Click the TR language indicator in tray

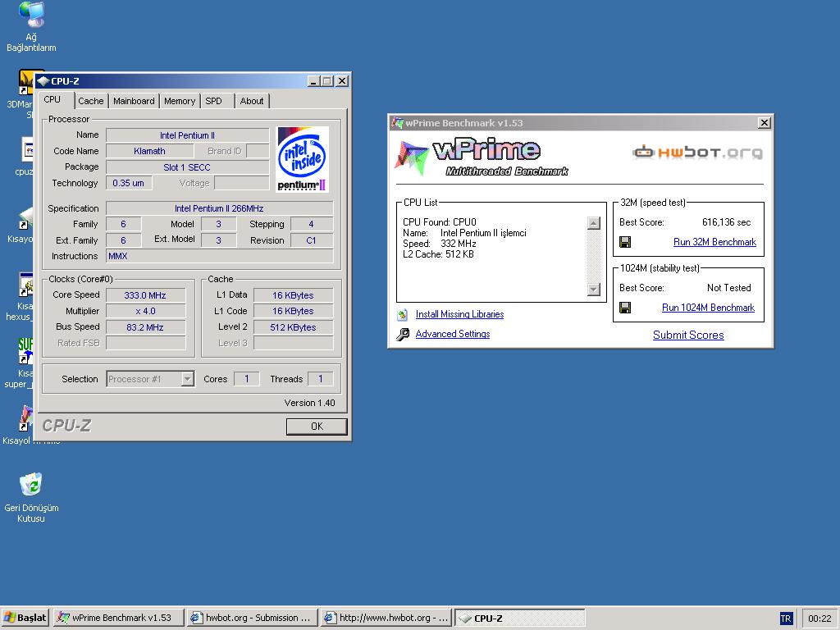[x=785, y=619]
